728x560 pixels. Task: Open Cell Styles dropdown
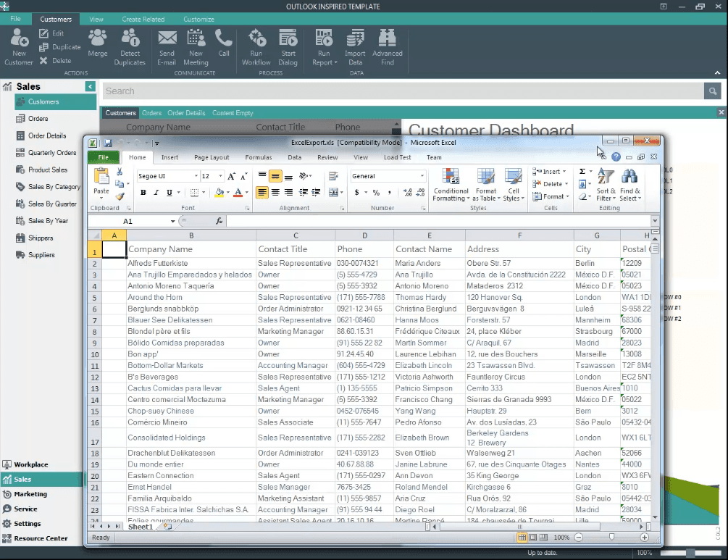click(514, 184)
